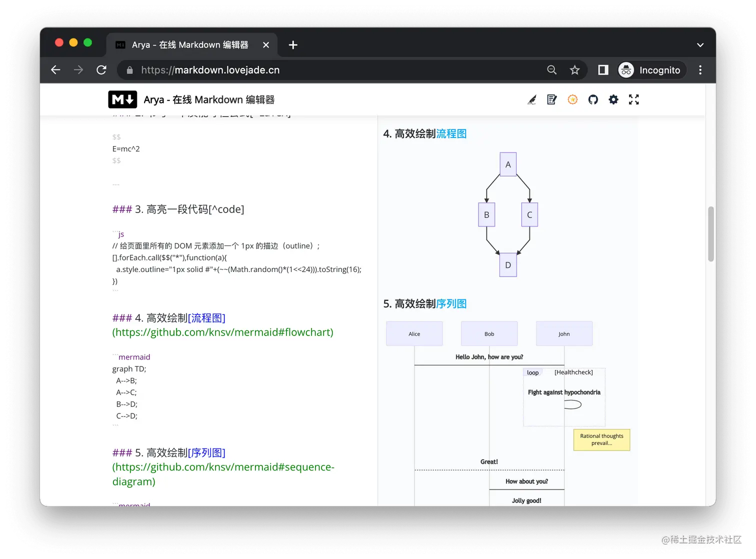Select the quill writing icon
The width and height of the screenshot is (756, 559).
[x=531, y=99]
